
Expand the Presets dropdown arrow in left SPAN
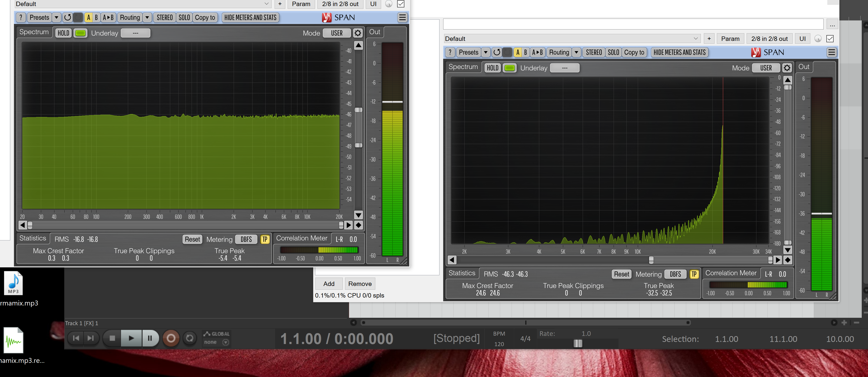[x=56, y=17]
